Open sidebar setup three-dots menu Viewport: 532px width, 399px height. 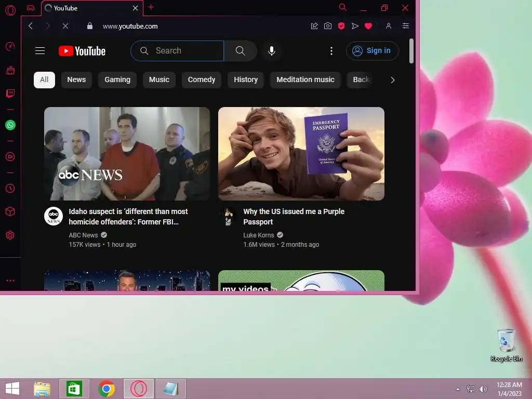pos(10,281)
